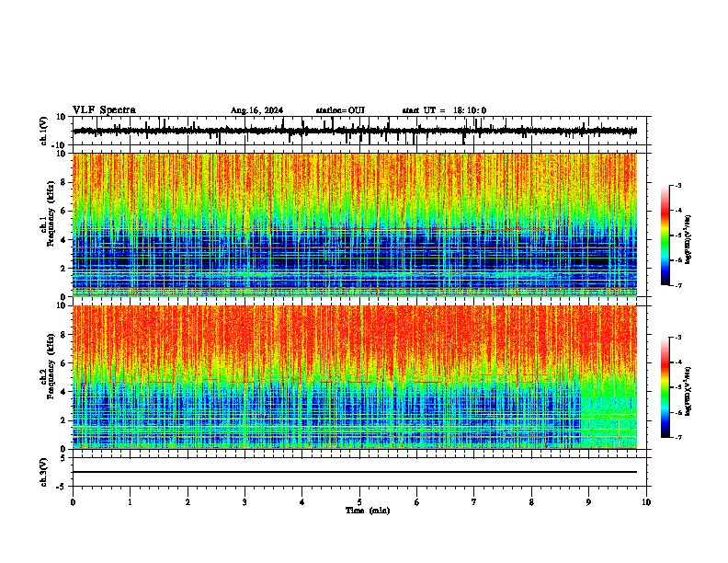Click time axis tick label "7"
The width and height of the screenshot is (728, 563).
coord(474,502)
